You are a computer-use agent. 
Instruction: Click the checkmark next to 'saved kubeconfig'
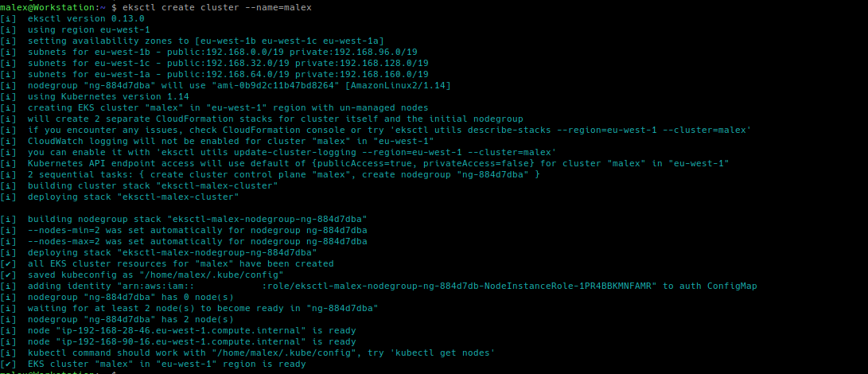pyautogui.click(x=8, y=275)
